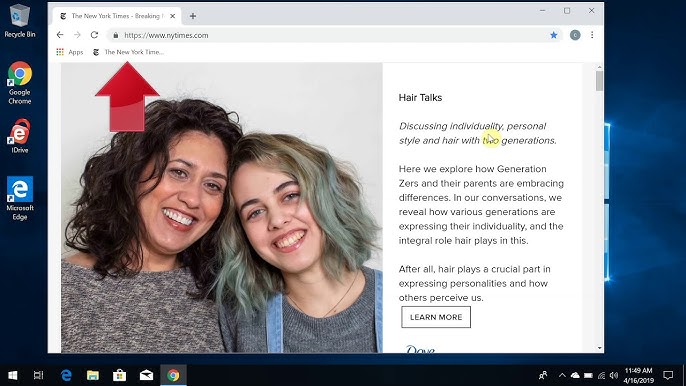Maximize the Chrome window

click(x=567, y=11)
